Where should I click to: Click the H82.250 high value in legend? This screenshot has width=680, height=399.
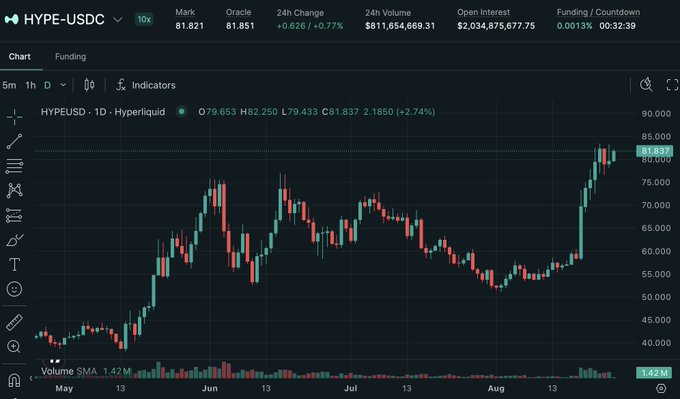pos(259,112)
